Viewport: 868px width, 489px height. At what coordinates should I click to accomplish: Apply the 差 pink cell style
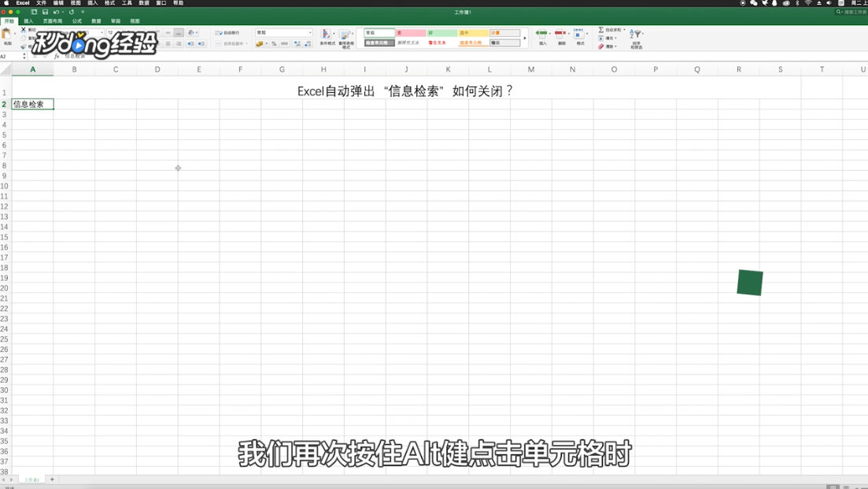(x=410, y=32)
